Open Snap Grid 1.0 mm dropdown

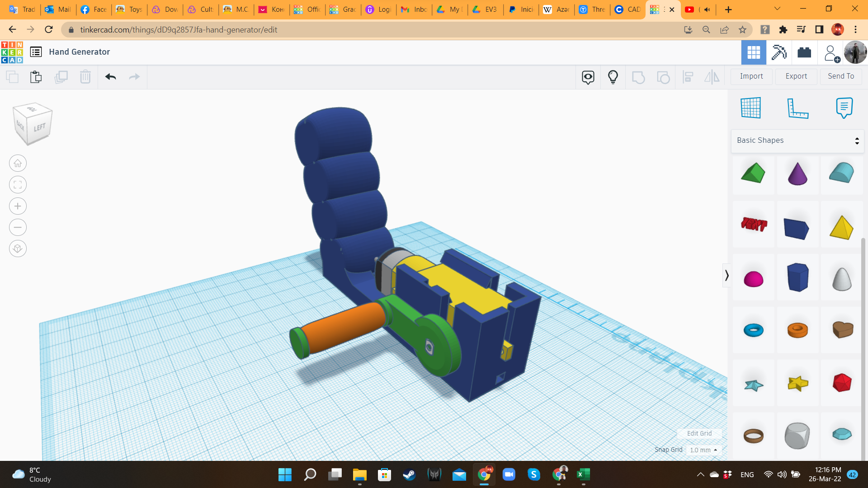pyautogui.click(x=703, y=450)
